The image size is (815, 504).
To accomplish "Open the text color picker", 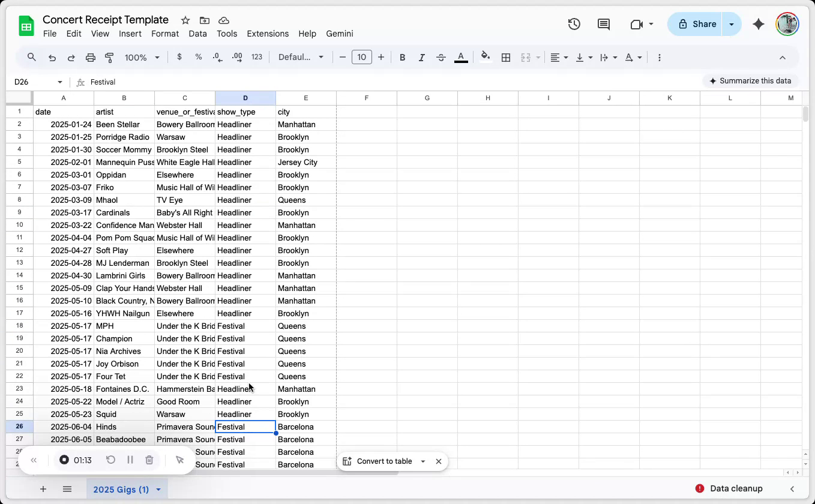I will coord(461,58).
